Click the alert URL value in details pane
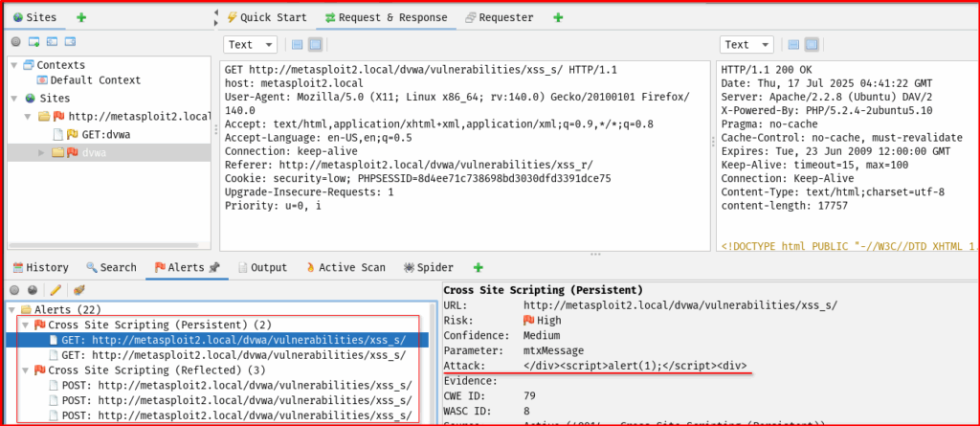The image size is (980, 426). coord(680,305)
